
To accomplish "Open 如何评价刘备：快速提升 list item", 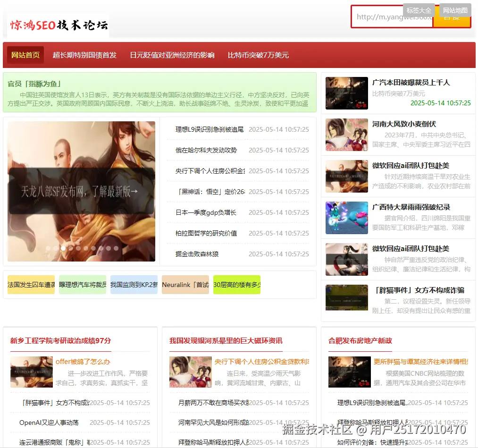I will tap(372, 442).
